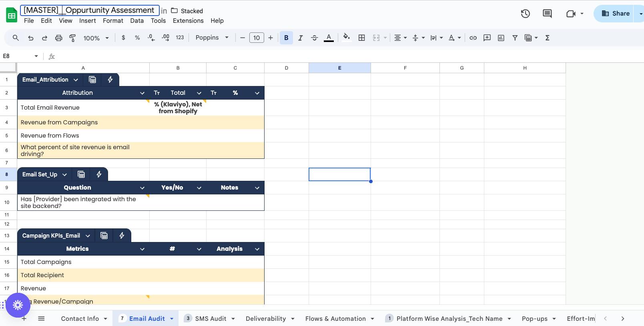Toggle bold formatting
The image size is (644, 326).
(286, 38)
